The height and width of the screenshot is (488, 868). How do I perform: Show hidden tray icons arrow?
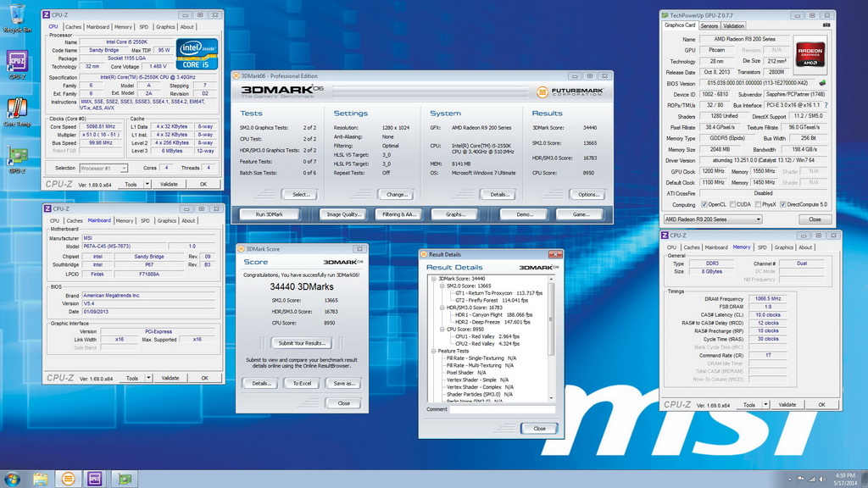(789, 480)
